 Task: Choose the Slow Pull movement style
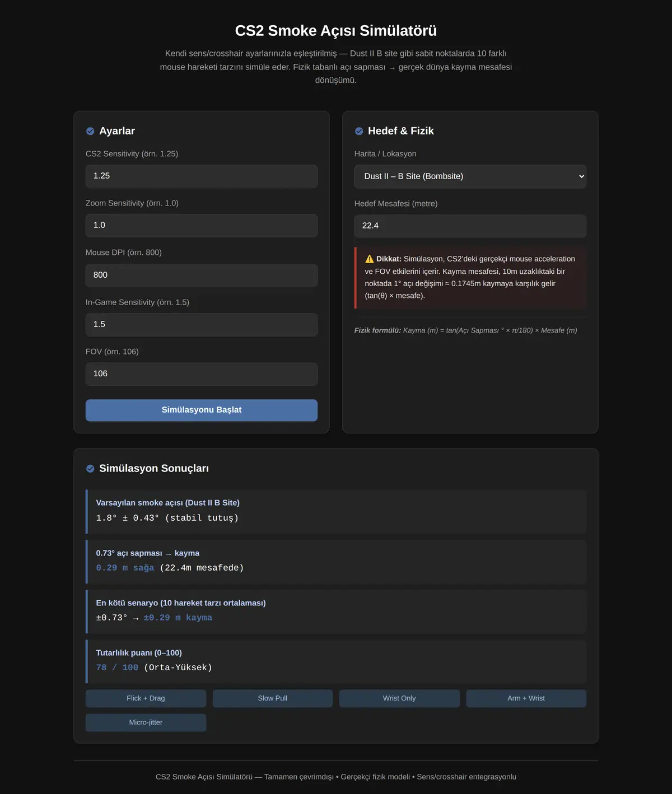273,698
